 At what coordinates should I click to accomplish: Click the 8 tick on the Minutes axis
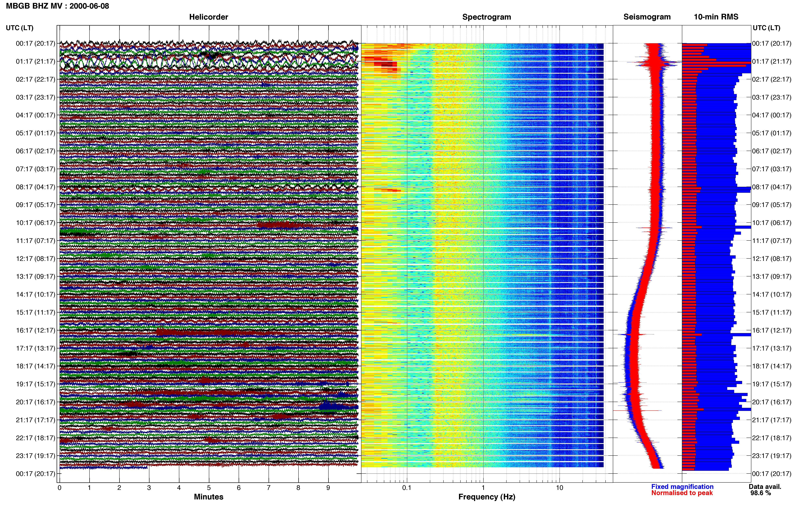pyautogui.click(x=298, y=487)
